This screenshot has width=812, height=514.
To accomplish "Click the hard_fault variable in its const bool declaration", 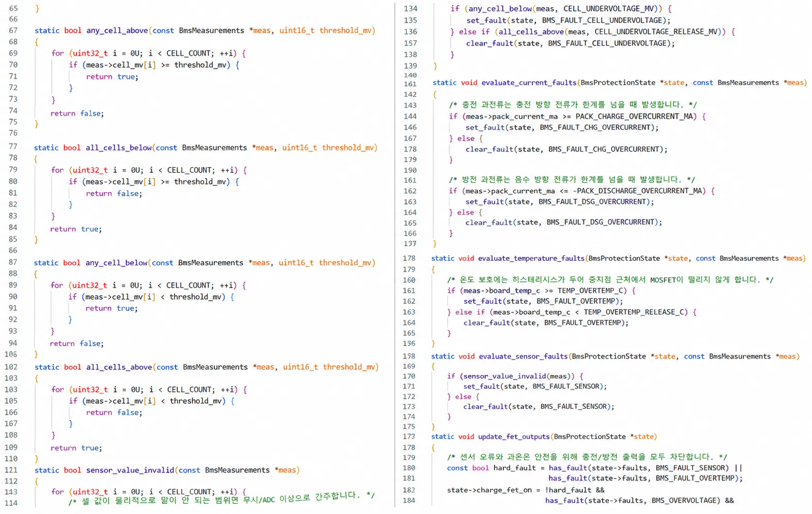I will pyautogui.click(x=514, y=468).
